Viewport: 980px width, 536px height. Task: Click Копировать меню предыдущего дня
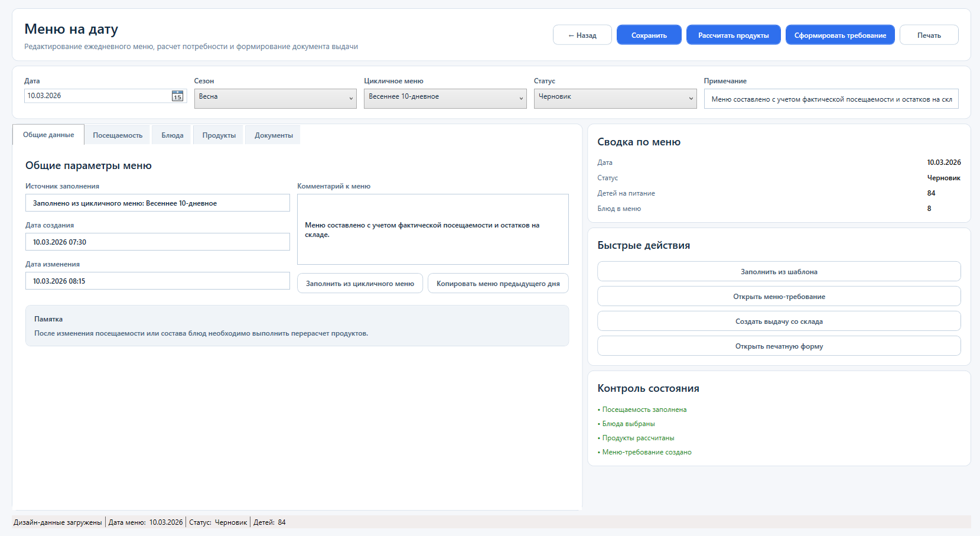point(498,284)
